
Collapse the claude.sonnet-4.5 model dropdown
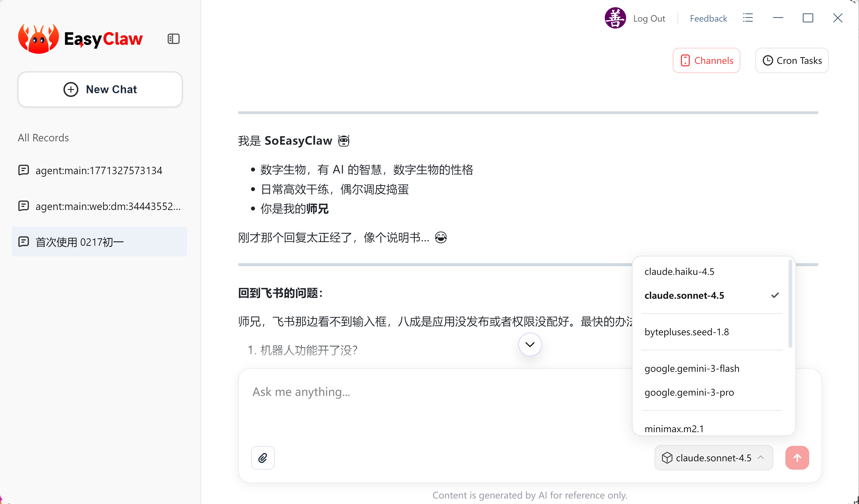pos(713,458)
